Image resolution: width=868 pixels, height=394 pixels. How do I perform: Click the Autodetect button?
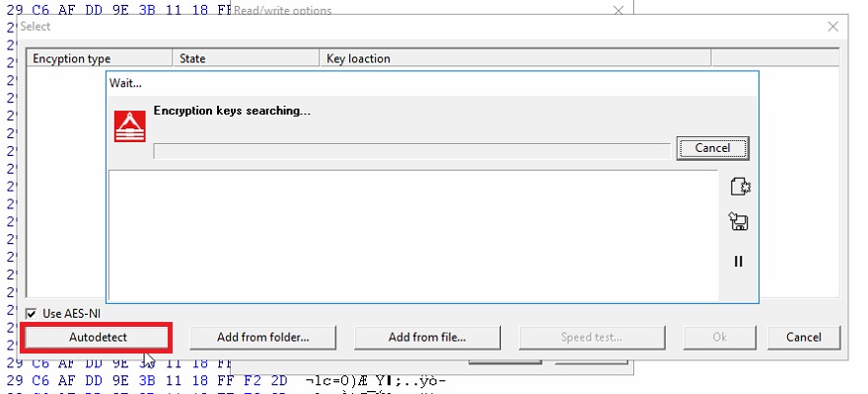tap(98, 337)
